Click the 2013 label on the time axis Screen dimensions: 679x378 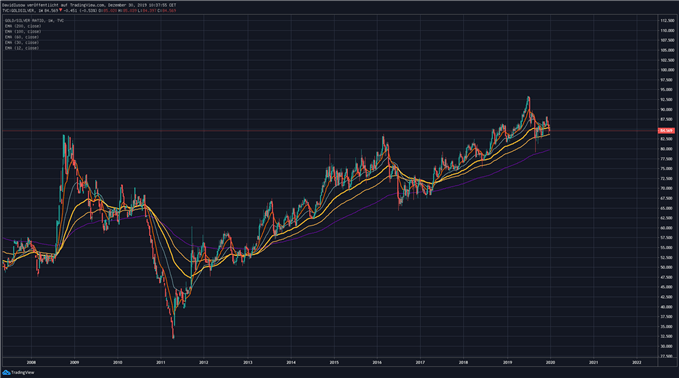click(248, 362)
